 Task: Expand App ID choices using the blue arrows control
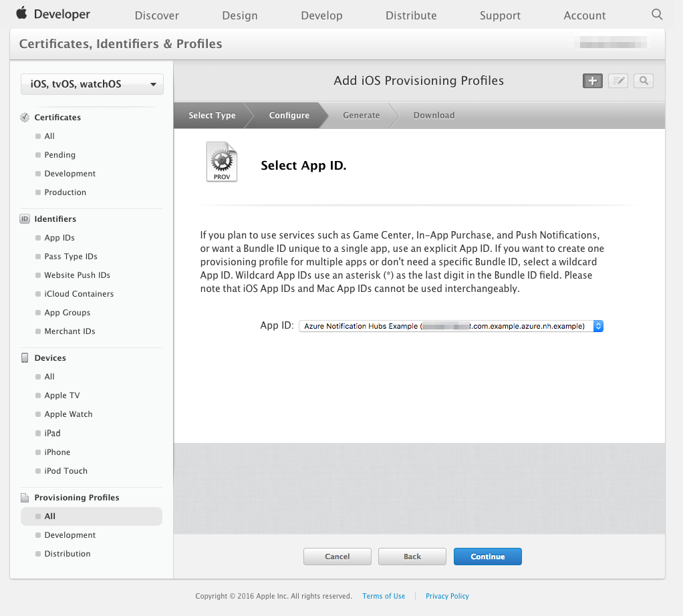pyautogui.click(x=598, y=326)
